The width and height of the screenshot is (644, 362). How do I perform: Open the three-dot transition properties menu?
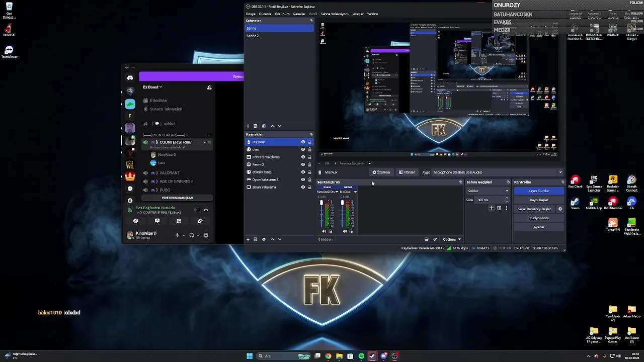coord(507,208)
